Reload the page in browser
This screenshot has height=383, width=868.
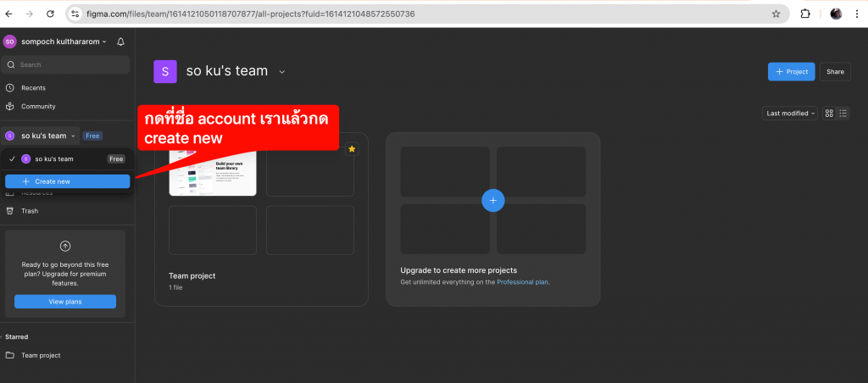(50, 14)
